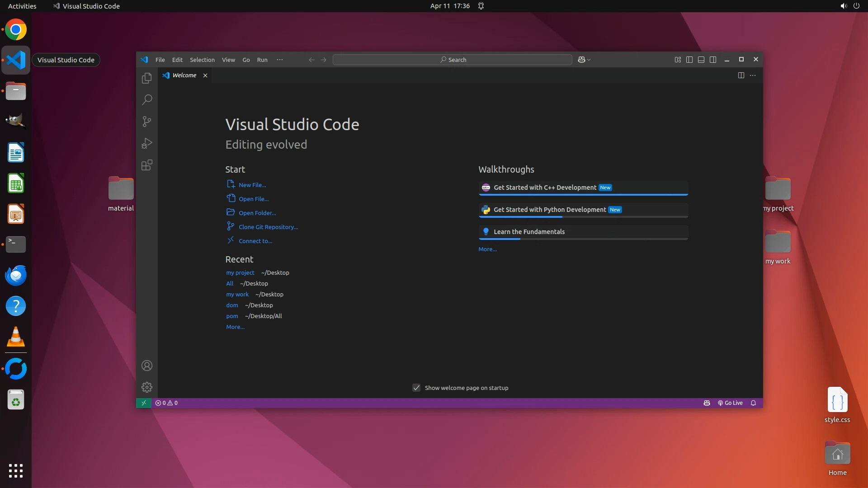Click the notifications bell in status bar

tap(753, 403)
